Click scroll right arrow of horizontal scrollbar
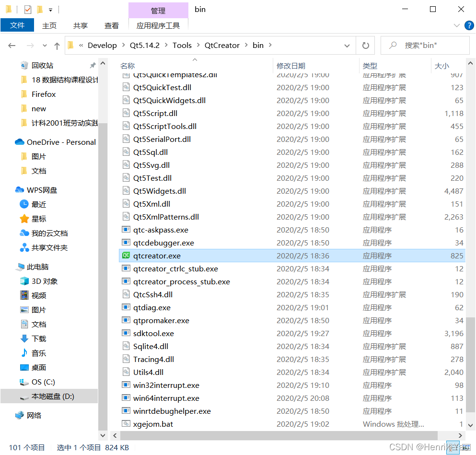 (x=460, y=435)
